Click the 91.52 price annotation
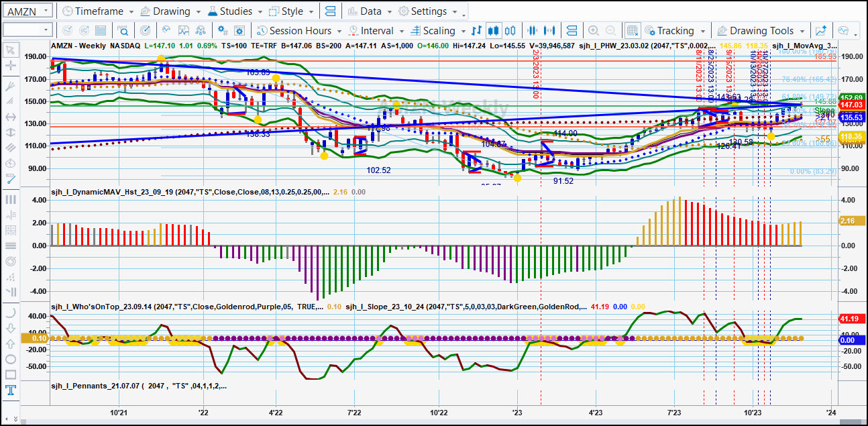 click(565, 181)
